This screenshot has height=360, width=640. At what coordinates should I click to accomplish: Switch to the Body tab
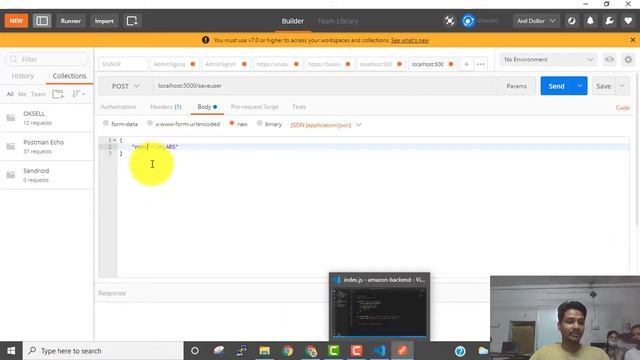point(207,107)
